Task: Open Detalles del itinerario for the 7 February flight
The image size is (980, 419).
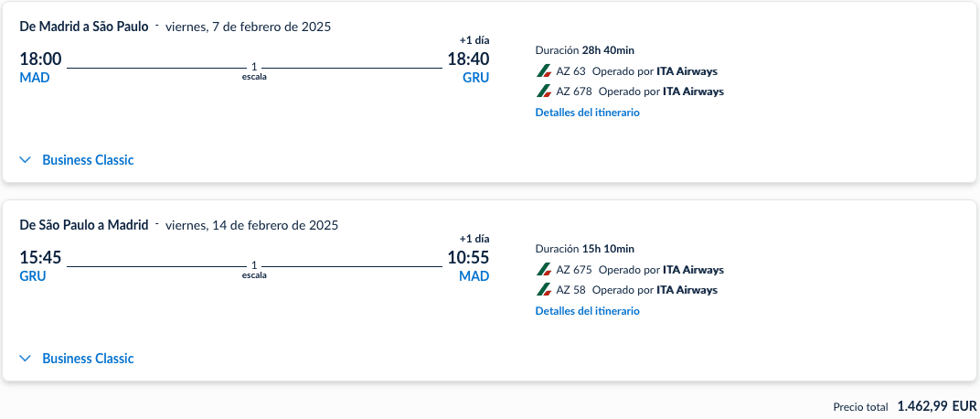Action: [587, 113]
